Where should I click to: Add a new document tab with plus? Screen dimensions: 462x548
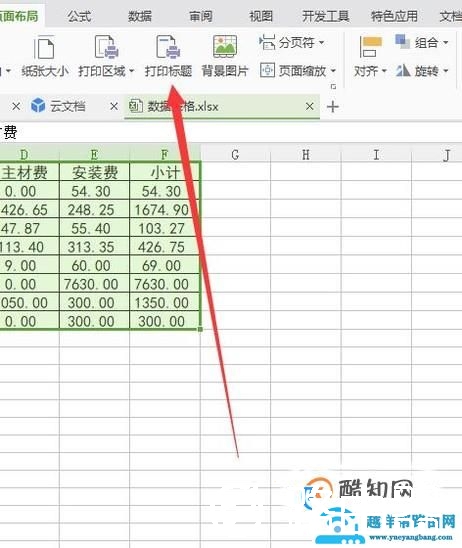pyautogui.click(x=333, y=107)
